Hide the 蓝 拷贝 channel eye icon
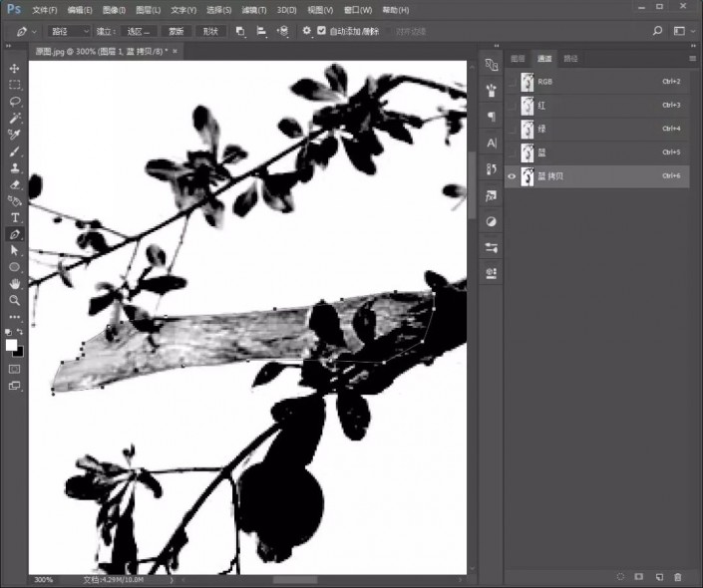 pos(513,176)
